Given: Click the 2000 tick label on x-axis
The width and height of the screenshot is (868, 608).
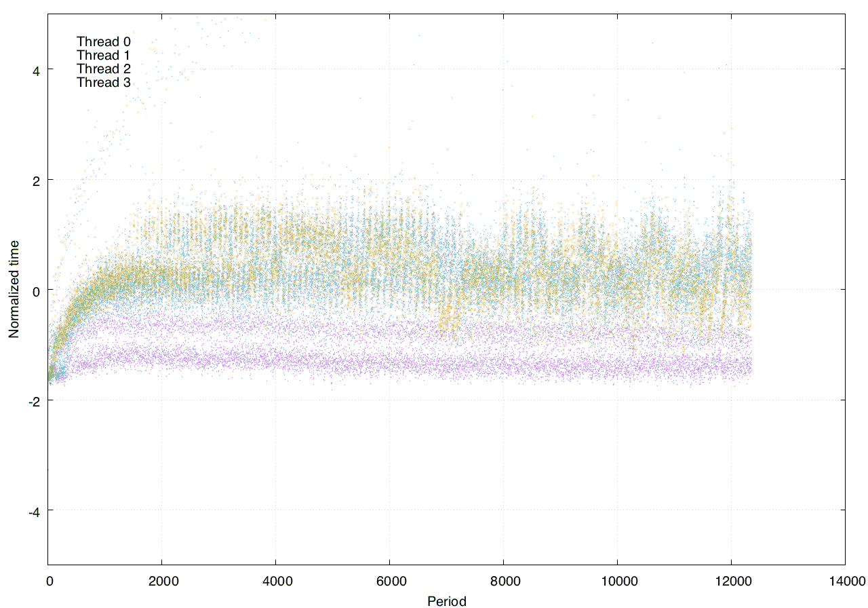Looking at the screenshot, I should click(x=161, y=581).
